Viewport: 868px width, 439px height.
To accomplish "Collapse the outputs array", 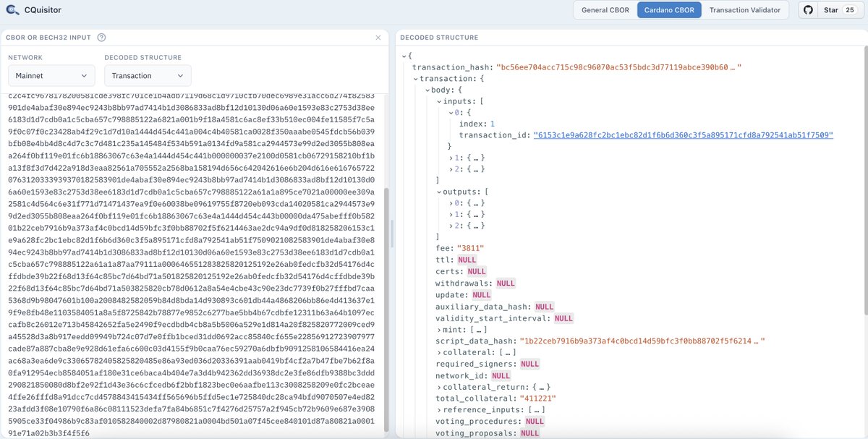I will pos(438,192).
